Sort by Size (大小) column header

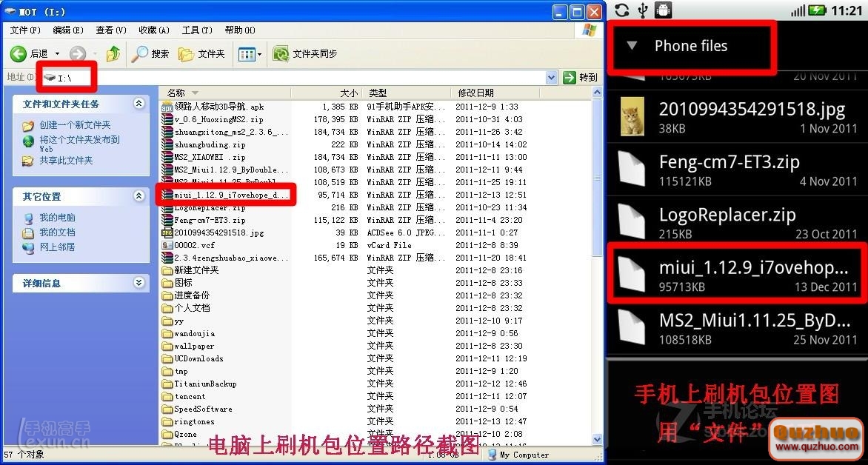[326, 93]
